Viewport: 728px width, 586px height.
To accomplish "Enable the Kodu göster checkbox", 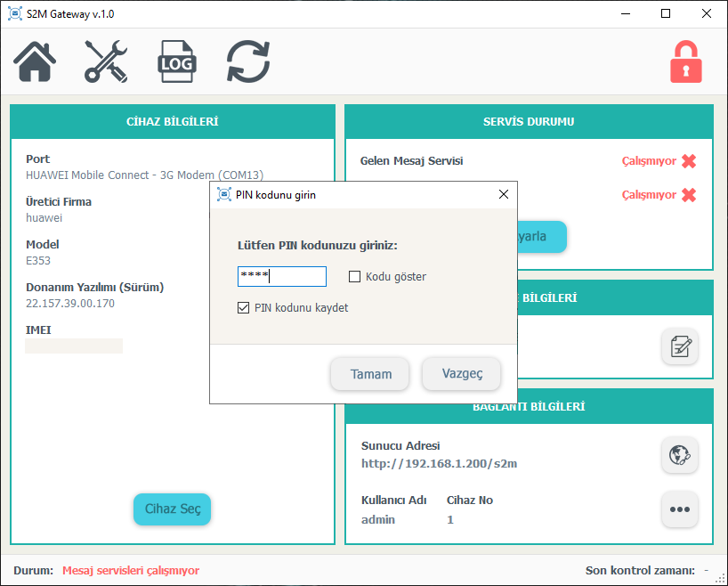I will pos(355,277).
